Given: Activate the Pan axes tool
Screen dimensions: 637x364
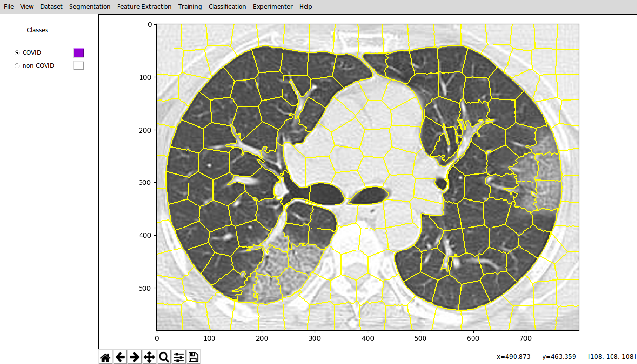Looking at the screenshot, I should pyautogui.click(x=149, y=357).
